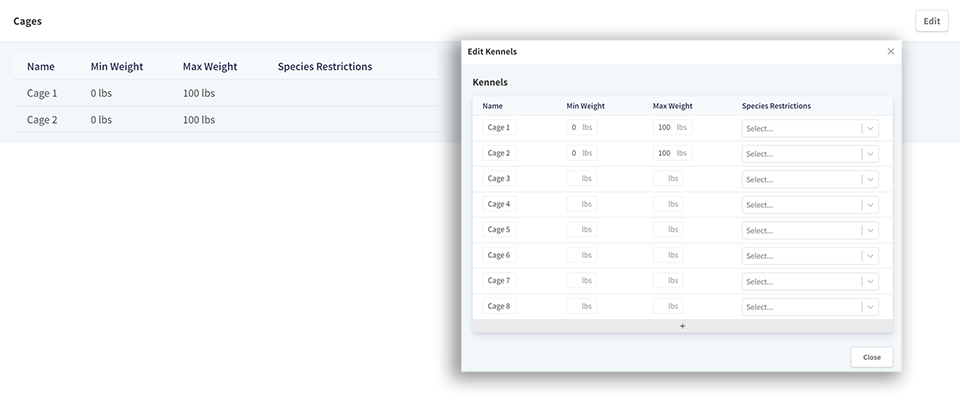Image resolution: width=960 pixels, height=396 pixels.
Task: Close the Edit Kennels dialog with X
Action: click(891, 51)
